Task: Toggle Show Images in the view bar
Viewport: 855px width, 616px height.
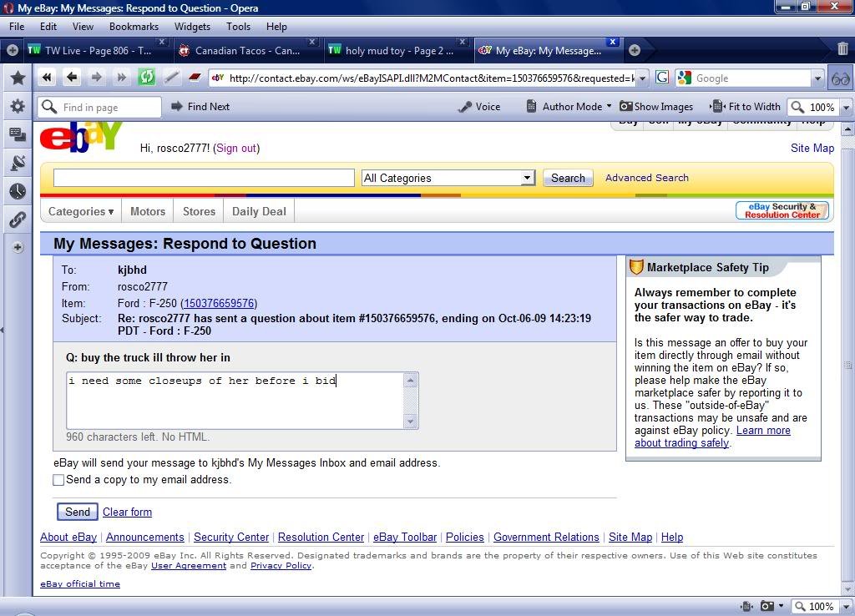Action: tap(656, 107)
